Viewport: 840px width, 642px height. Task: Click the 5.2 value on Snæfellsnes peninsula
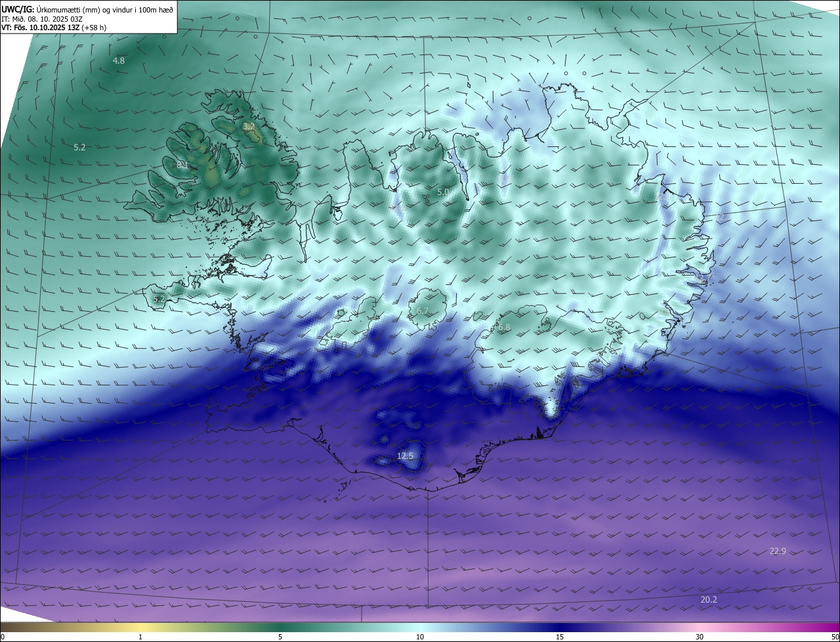pyautogui.click(x=159, y=299)
